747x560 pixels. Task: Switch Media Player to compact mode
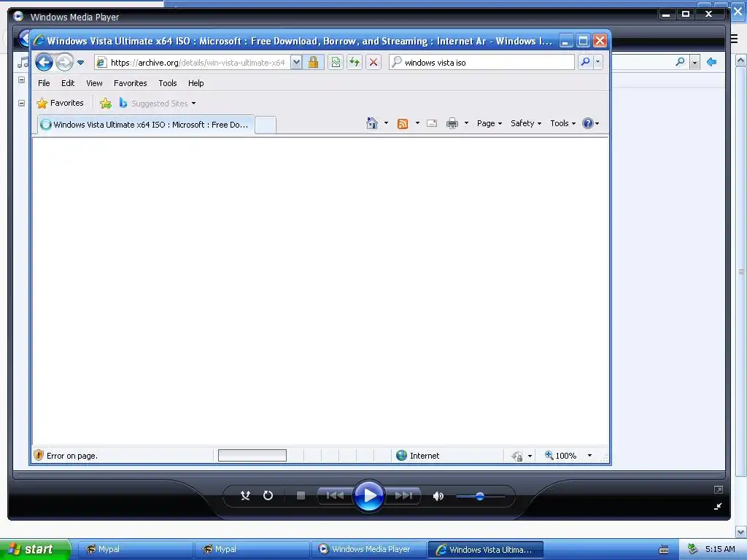718,506
